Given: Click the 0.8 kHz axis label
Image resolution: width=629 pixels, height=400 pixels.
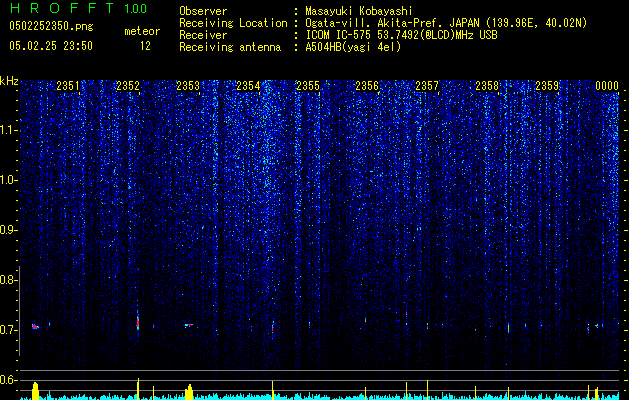Looking at the screenshot, I should (x=8, y=280).
